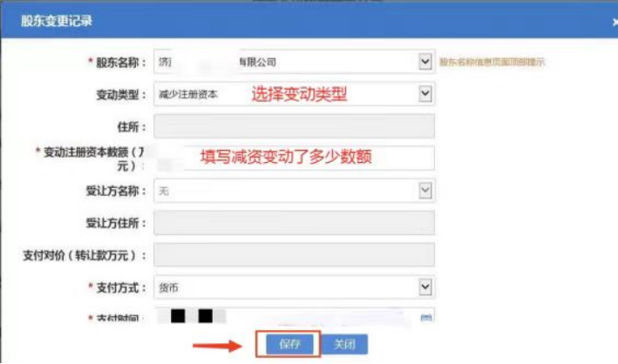This screenshot has width=618, height=364.
Task: Click the 货币 value in 支付方式
Action: tap(169, 286)
